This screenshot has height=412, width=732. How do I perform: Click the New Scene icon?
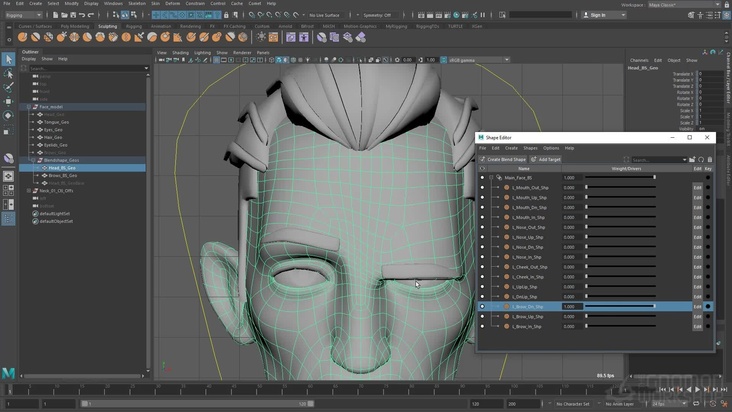pyautogui.click(x=56, y=15)
